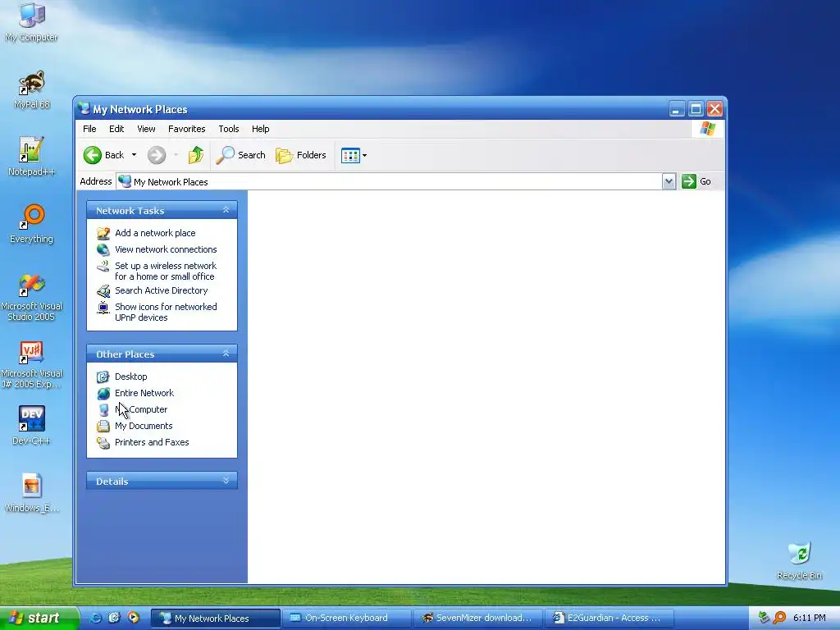Click View network connections link
The width and height of the screenshot is (840, 630).
click(x=166, y=249)
